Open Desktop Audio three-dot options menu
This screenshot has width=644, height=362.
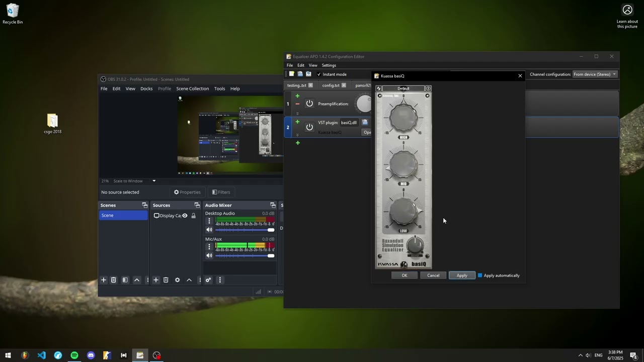[209, 221]
